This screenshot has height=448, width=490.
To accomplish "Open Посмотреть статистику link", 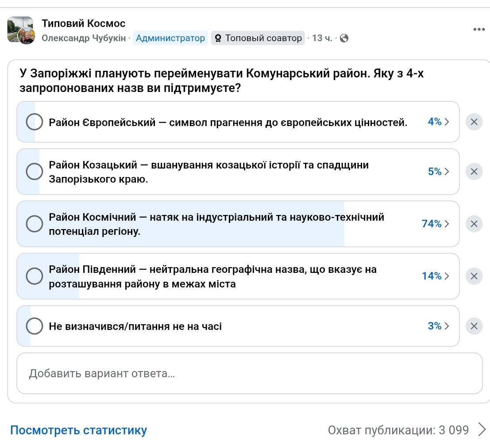I will pos(78,430).
